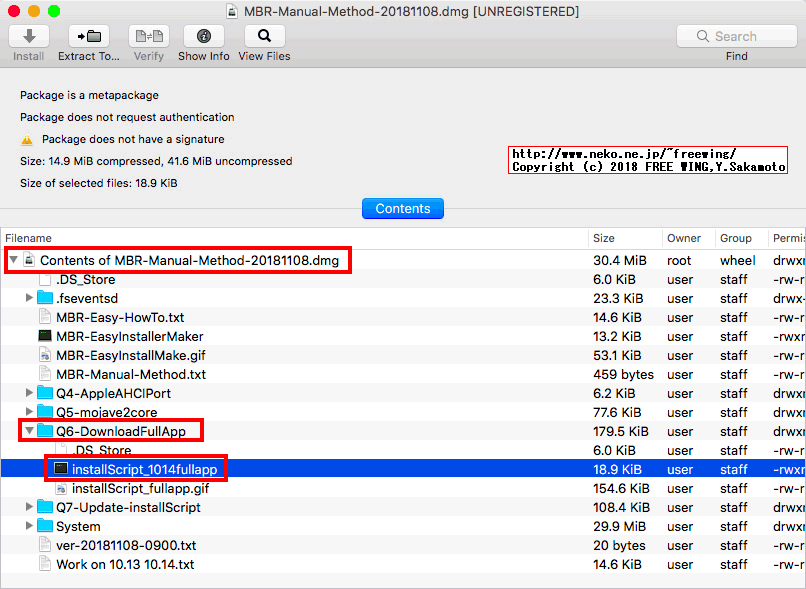The height and width of the screenshot is (589, 806).
Task: Click 'Size of selected files: 18.9 KiB' text
Action: pyautogui.click(x=99, y=183)
